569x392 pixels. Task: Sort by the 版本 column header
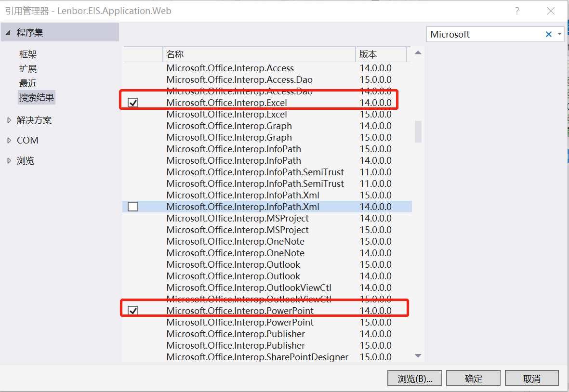coord(381,54)
